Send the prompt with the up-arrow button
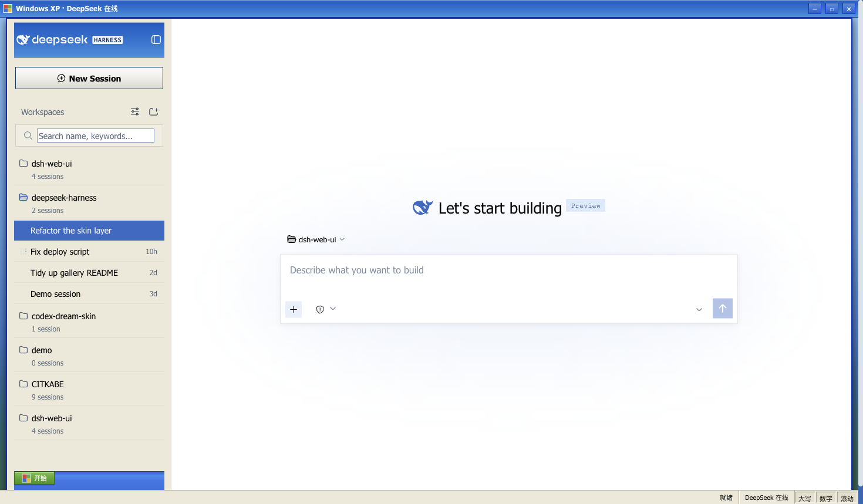 [723, 308]
